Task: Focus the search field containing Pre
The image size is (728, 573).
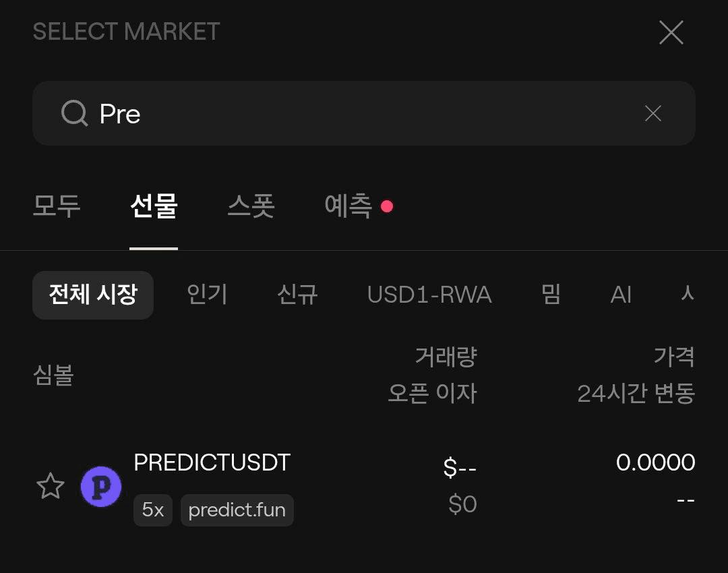Action: 363,113
